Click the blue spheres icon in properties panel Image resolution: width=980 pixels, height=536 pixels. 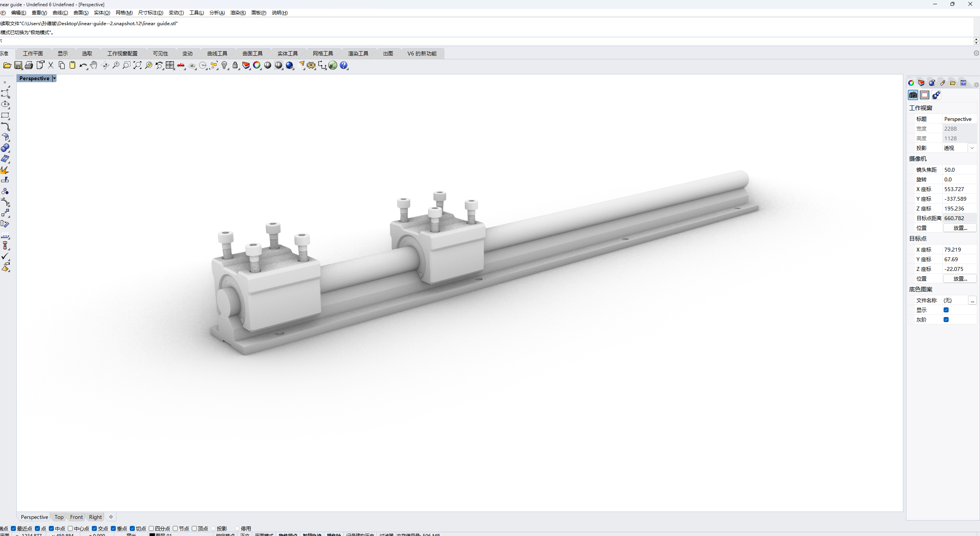[x=936, y=95]
